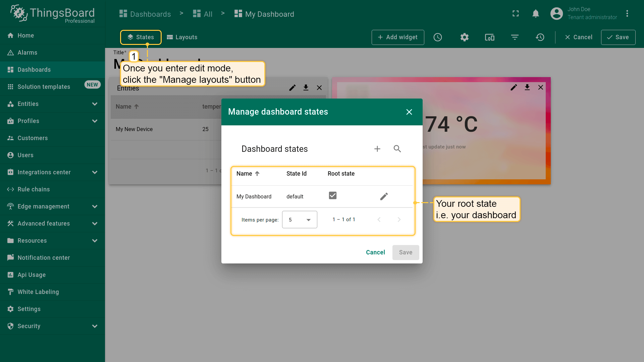The height and width of the screenshot is (362, 644).
Task: Open Api Usage in the sidebar
Action: point(52,275)
